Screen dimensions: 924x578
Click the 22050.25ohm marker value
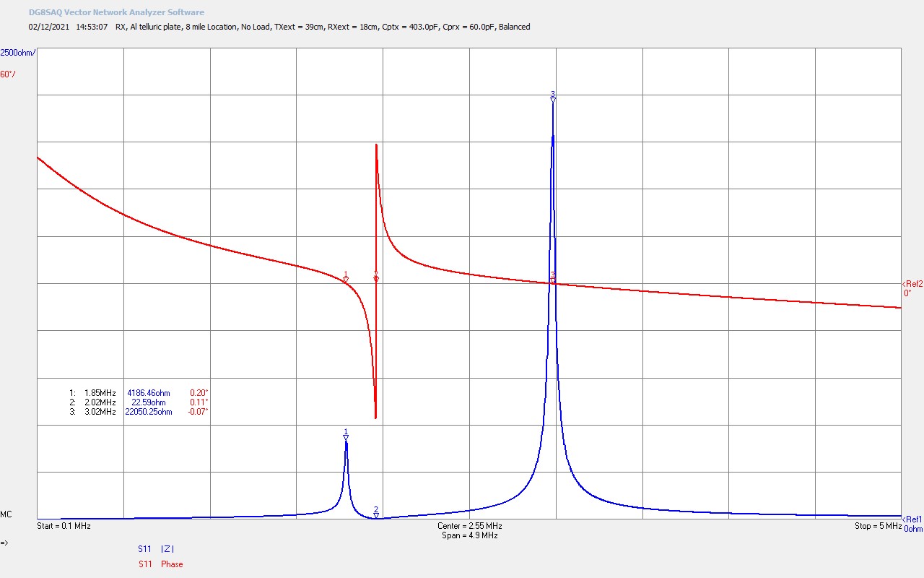(149, 412)
